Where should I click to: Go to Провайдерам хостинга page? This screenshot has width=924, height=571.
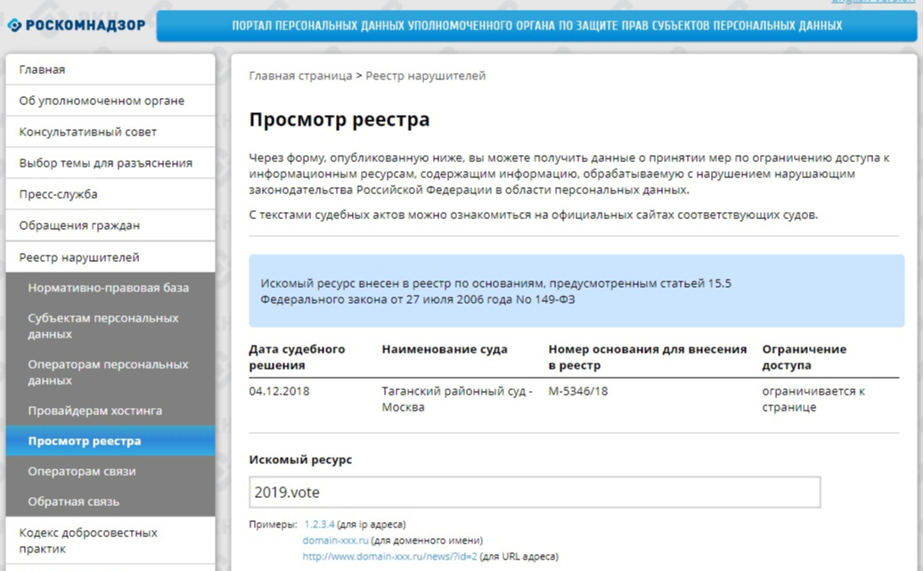click(110, 411)
